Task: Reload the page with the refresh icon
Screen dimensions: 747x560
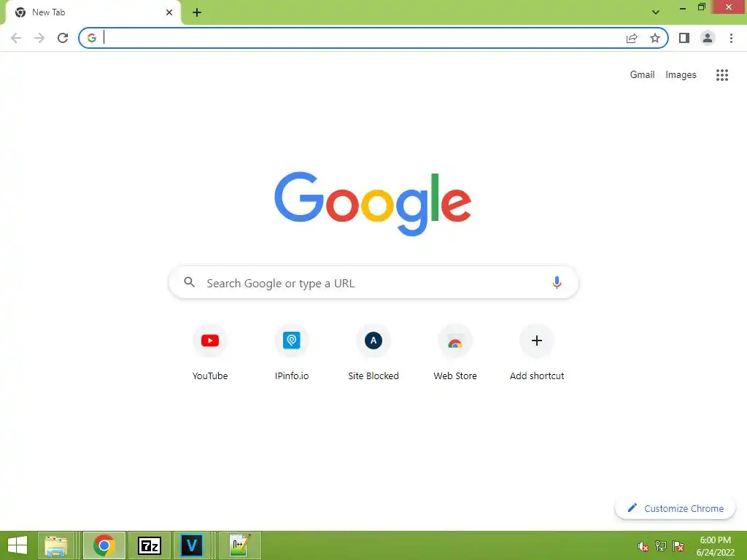Action: 63,38
